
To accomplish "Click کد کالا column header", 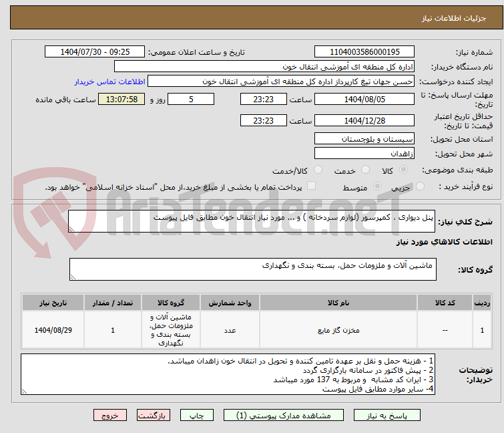I will click(445, 303).
